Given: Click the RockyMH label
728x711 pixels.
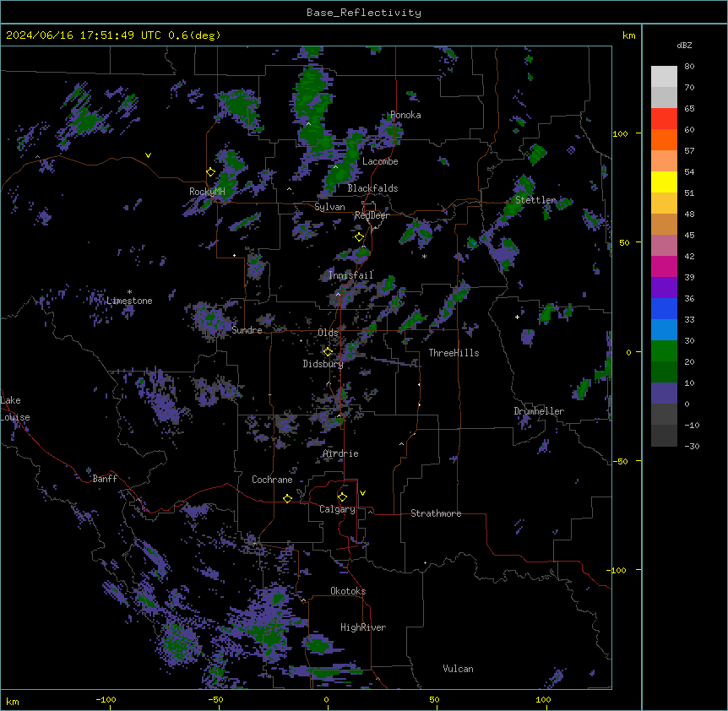Looking at the screenshot, I should [x=207, y=192].
